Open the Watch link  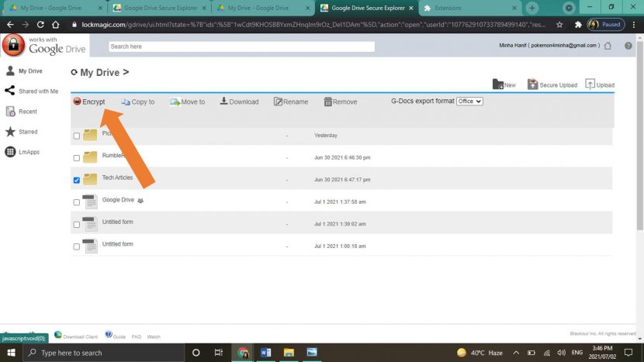[x=154, y=336]
